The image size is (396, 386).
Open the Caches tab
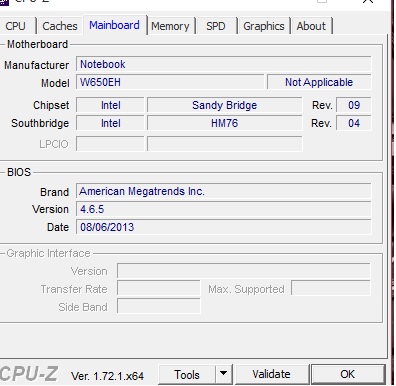60,26
